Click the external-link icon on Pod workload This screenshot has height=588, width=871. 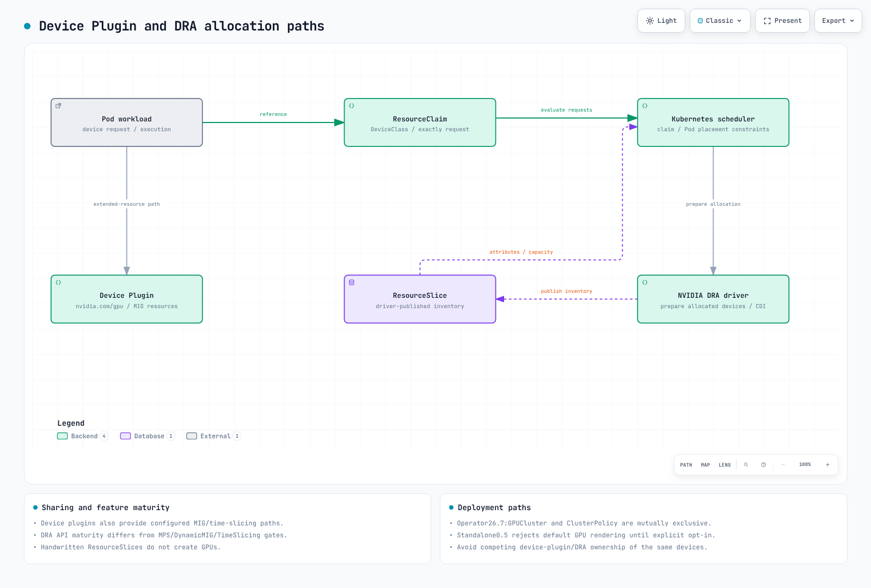(x=58, y=106)
